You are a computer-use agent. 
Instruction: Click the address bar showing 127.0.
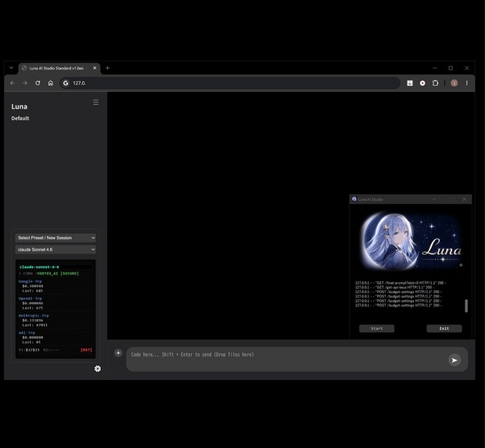click(231, 83)
